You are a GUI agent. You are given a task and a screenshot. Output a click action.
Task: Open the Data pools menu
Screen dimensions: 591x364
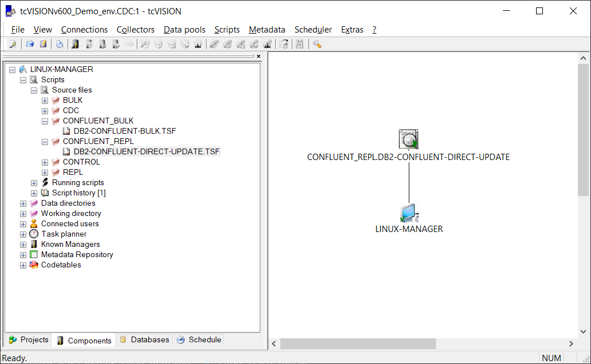coord(184,30)
